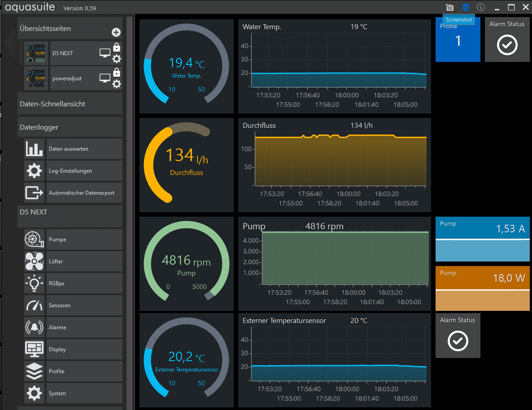Click the Automatischer Datenexport export icon
The width and height of the screenshot is (532, 410).
click(x=34, y=193)
